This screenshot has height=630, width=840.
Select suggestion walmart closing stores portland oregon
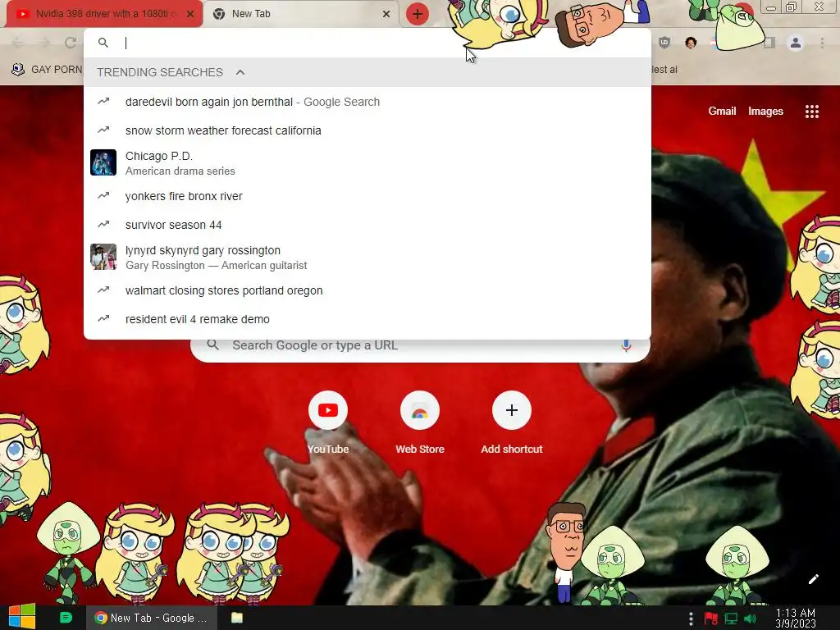367,290
